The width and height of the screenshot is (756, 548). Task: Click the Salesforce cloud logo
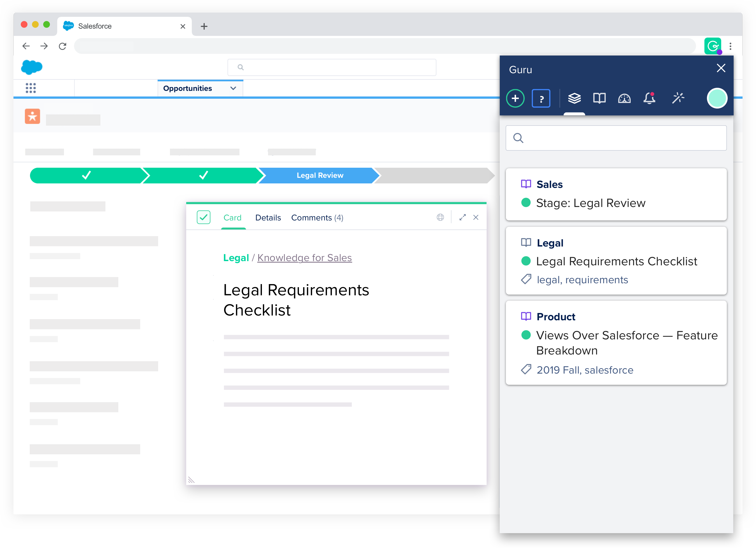tap(32, 67)
